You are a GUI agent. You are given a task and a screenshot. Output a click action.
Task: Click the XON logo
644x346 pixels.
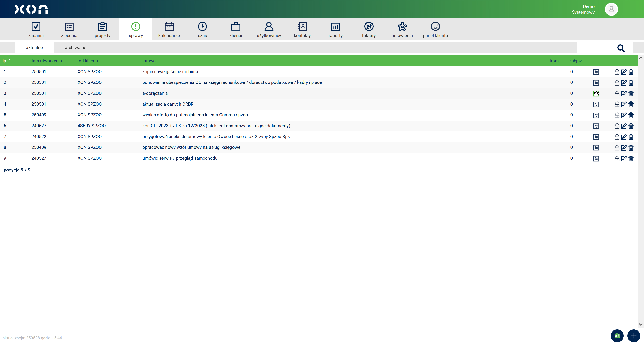tap(31, 9)
